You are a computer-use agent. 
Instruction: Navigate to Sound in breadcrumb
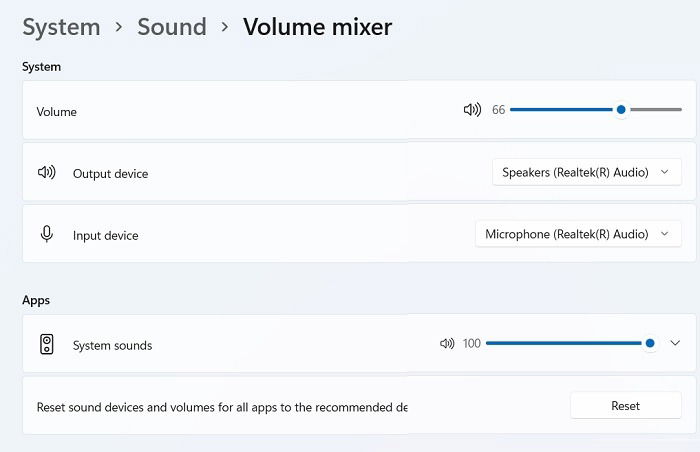click(x=172, y=27)
